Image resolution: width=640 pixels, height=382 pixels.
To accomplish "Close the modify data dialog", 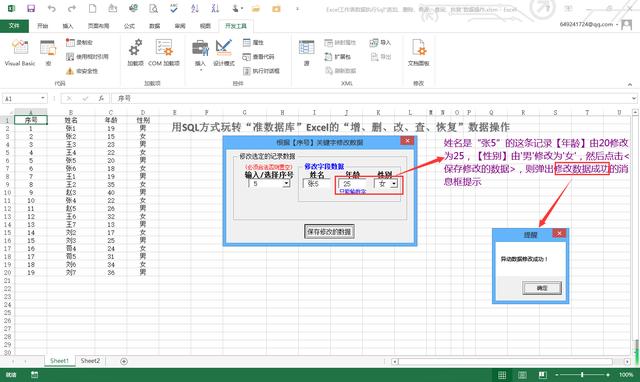I will [407, 141].
